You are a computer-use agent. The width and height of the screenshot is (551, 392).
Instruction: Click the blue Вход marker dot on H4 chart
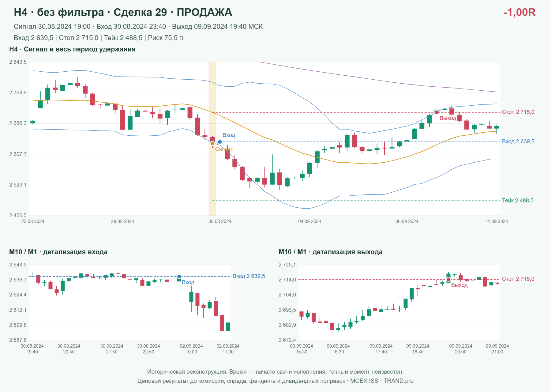[220, 142]
